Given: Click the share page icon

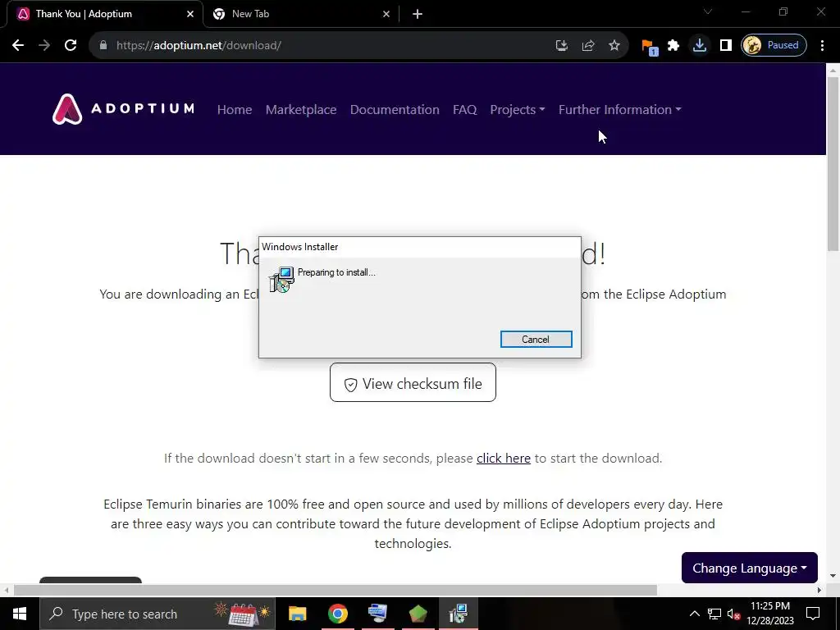Looking at the screenshot, I should click(x=588, y=45).
